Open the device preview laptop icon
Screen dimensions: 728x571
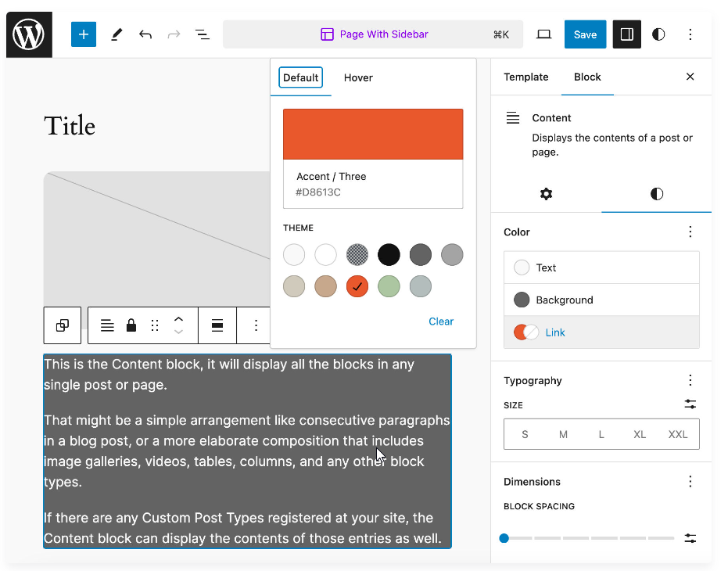543,34
